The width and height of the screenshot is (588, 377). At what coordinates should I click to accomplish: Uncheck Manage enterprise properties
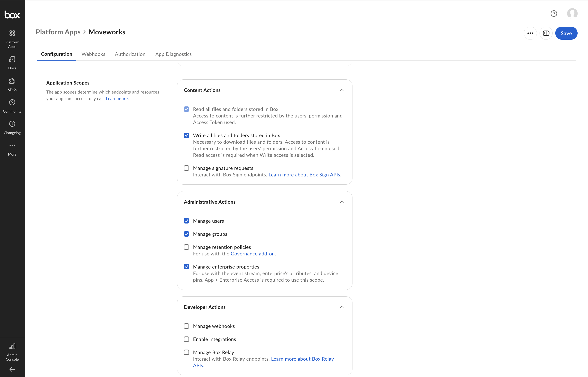tap(186, 267)
